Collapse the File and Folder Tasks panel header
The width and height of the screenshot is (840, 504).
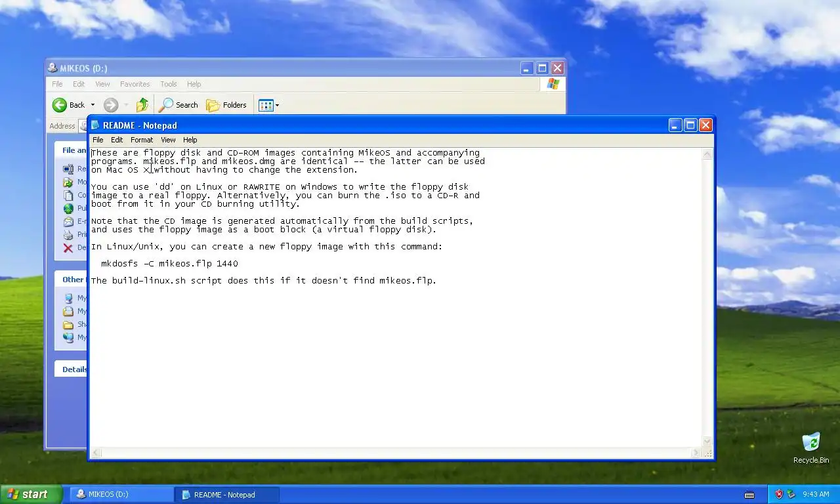click(71, 150)
